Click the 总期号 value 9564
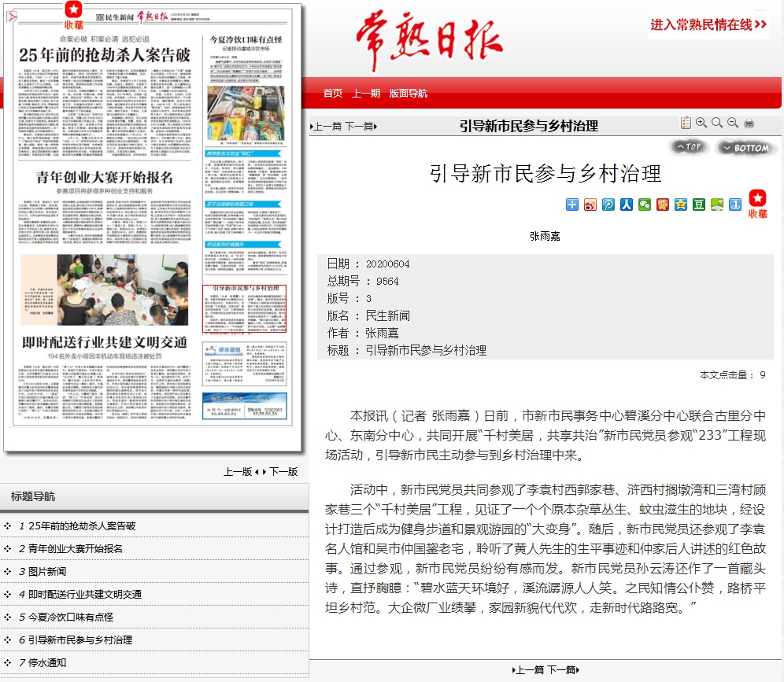Screen dimensions: 784x682 (x=387, y=282)
